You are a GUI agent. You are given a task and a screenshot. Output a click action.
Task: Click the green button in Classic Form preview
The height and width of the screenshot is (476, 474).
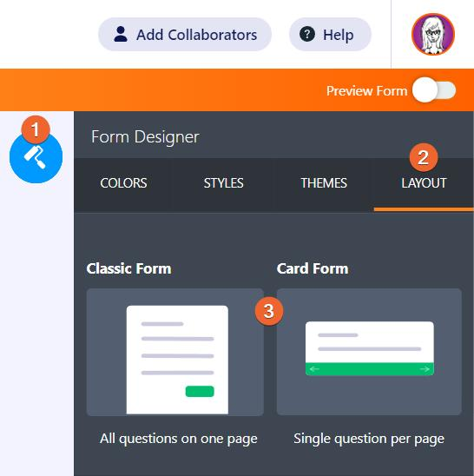tap(200, 391)
